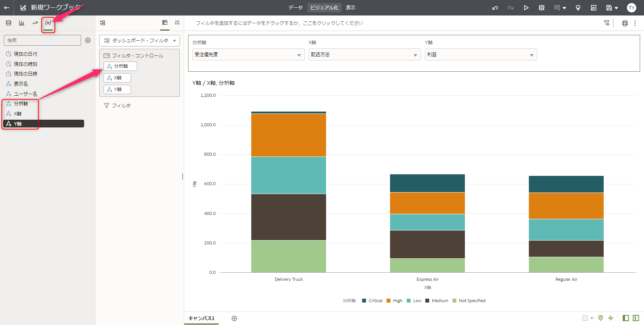Click the Medium legend entry

coord(437,301)
